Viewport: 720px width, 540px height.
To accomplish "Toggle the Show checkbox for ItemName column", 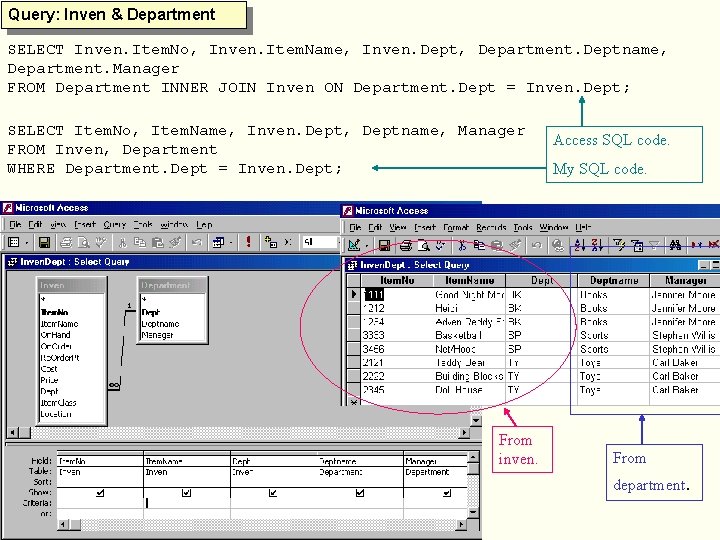I will coord(186,493).
